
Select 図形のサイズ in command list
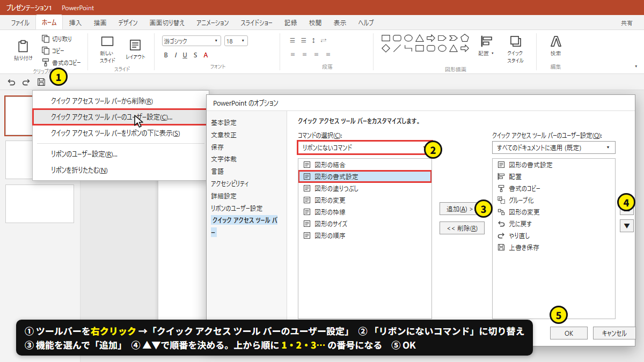pyautogui.click(x=365, y=224)
